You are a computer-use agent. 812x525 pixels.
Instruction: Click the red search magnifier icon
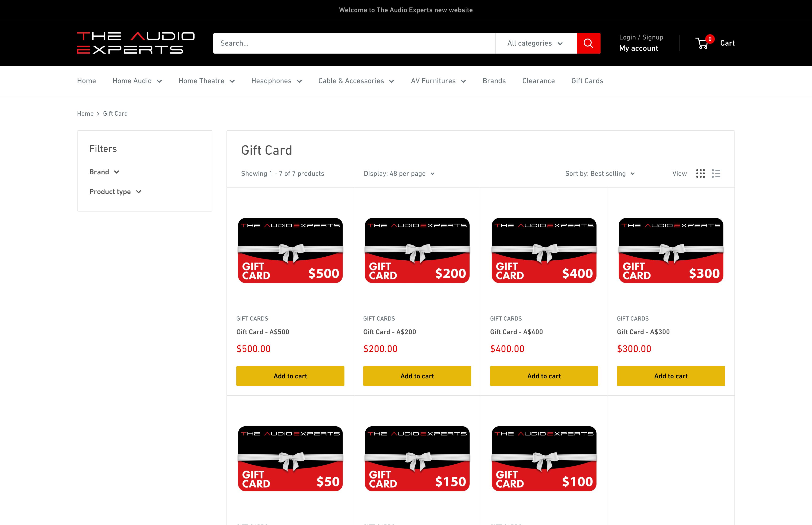(589, 43)
